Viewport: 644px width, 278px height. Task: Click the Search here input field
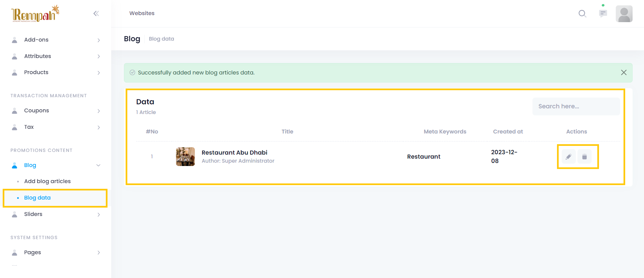576,106
